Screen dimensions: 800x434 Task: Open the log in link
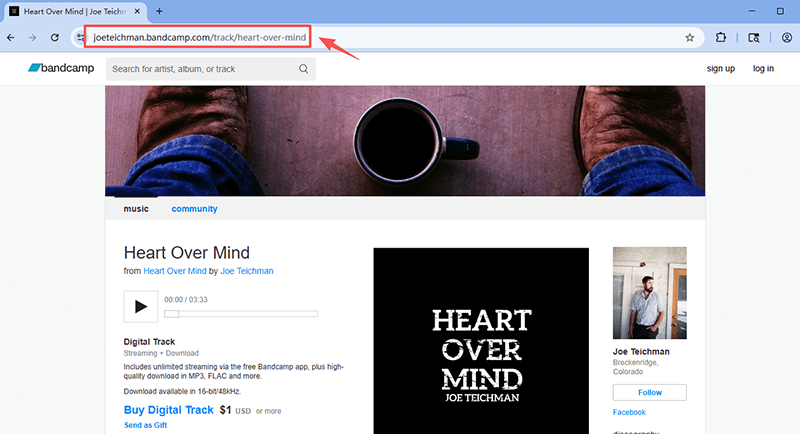click(763, 68)
